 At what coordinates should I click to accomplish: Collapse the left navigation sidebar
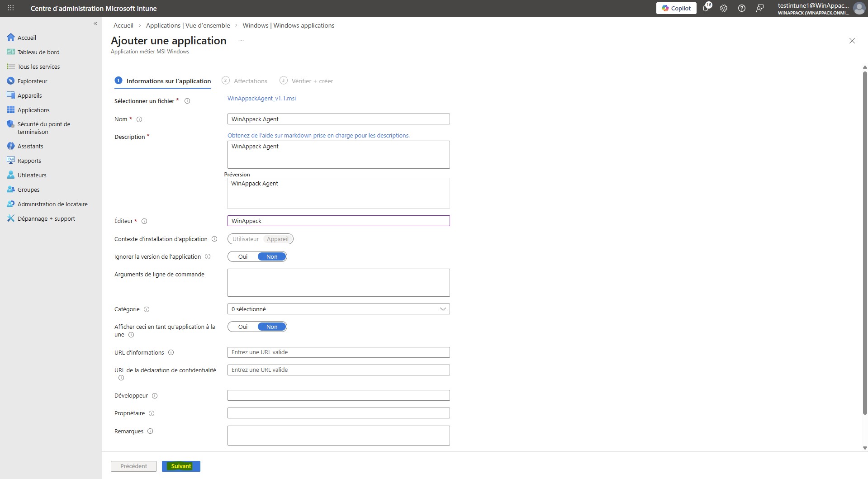[x=95, y=24]
